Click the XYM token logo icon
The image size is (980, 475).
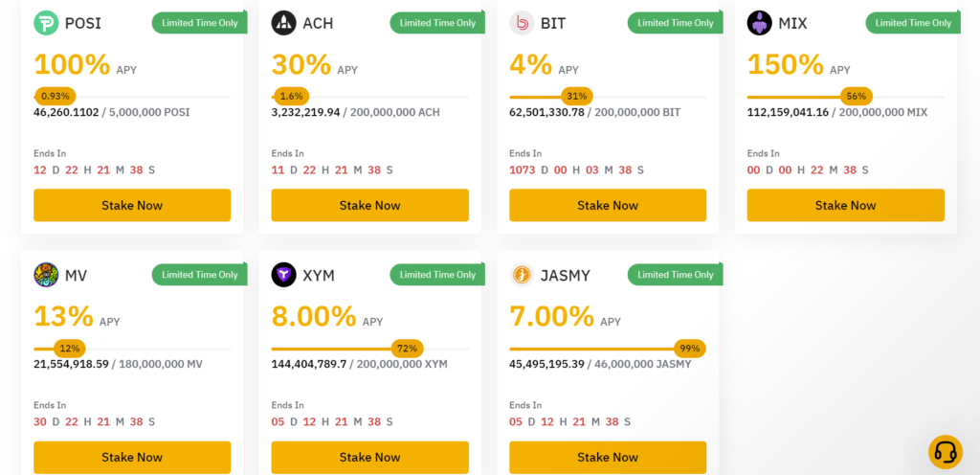[x=283, y=276]
